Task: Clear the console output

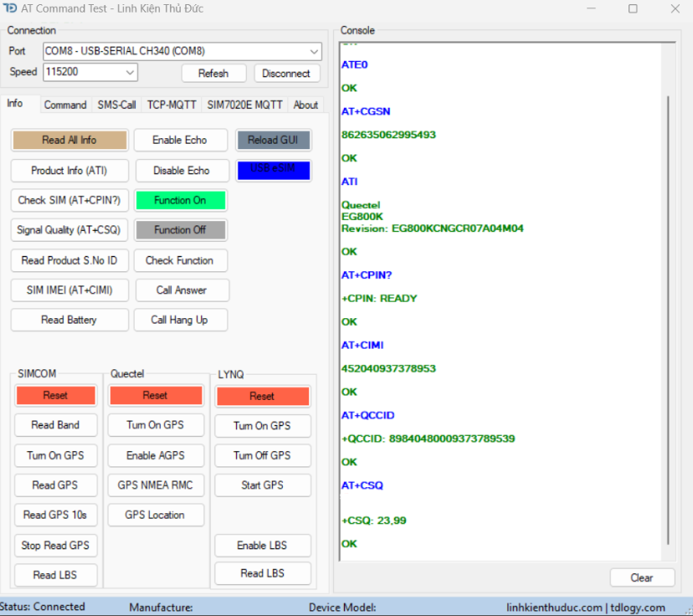Action: 642,577
